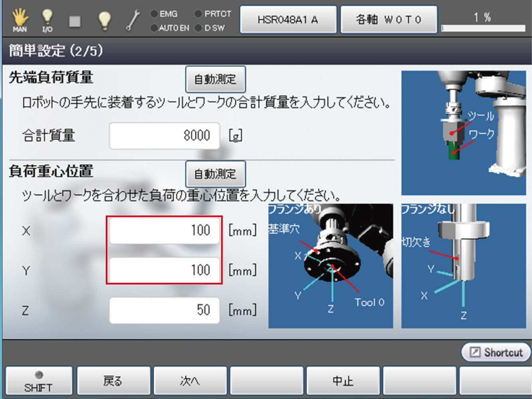532x399 pixels.
Task: Tap the MAN hand mode icon
Action: [x=20, y=20]
